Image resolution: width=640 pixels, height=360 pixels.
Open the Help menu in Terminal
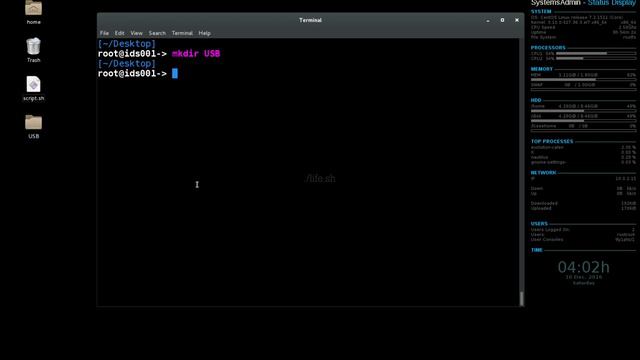[x=204, y=33]
